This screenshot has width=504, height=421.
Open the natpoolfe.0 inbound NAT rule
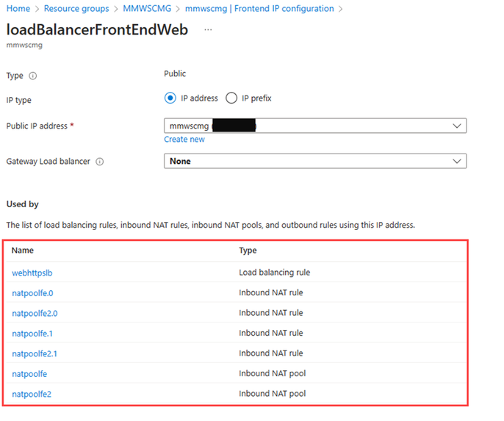[32, 293]
